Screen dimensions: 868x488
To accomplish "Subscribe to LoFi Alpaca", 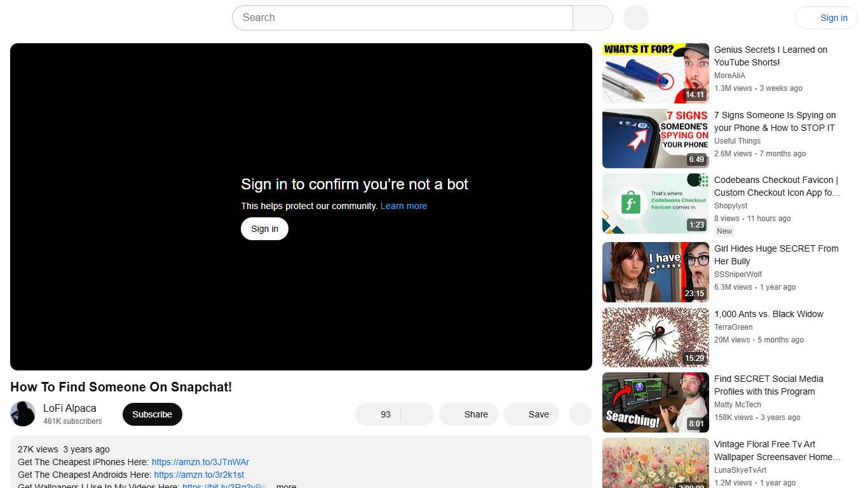I will pos(152,414).
